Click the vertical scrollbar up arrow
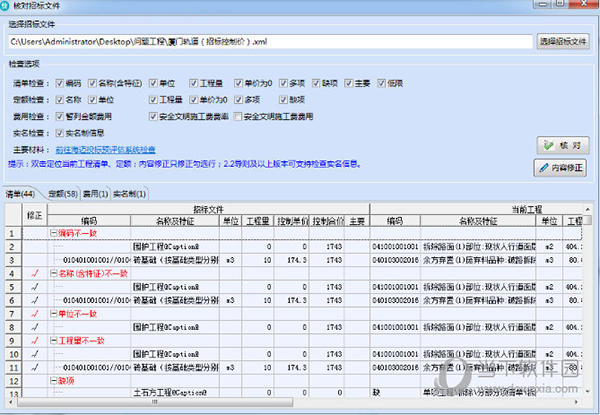Image resolution: width=600 pixels, height=415 pixels. pos(587,209)
